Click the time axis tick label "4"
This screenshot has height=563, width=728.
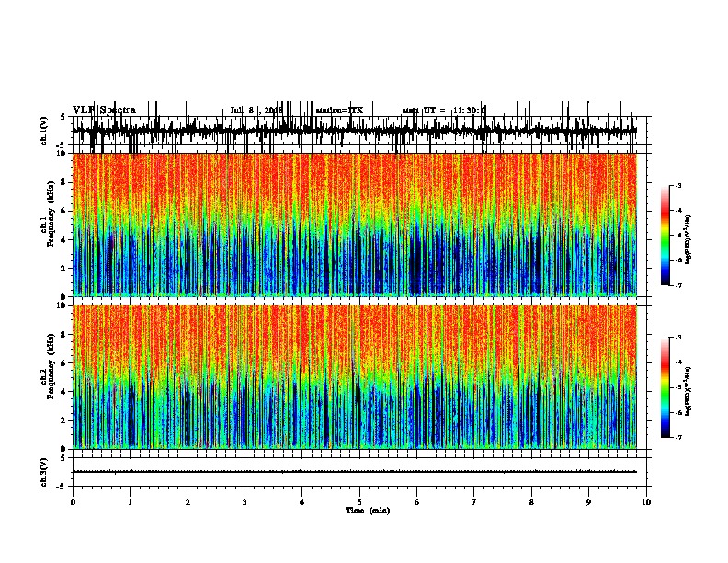coord(302,502)
